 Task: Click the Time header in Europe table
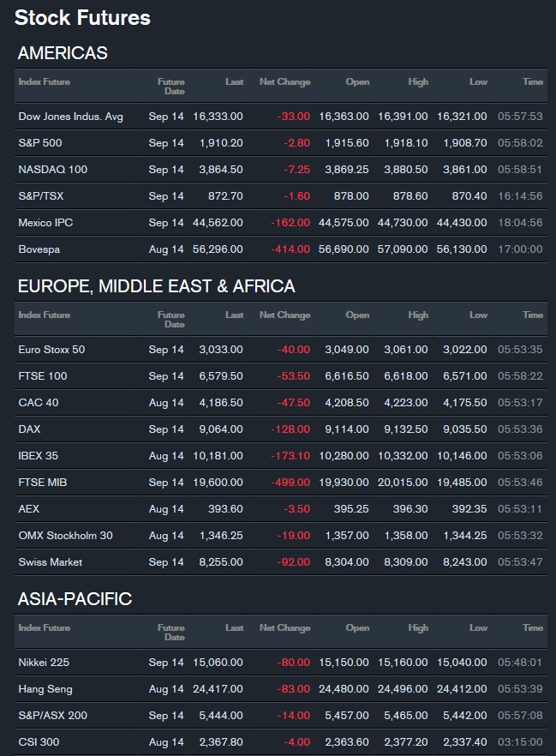[533, 315]
